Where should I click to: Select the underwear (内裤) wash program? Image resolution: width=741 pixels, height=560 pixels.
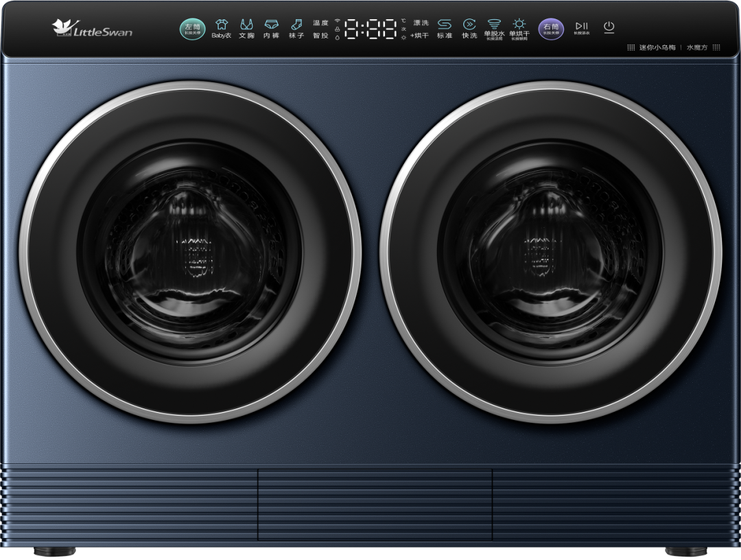[272, 28]
